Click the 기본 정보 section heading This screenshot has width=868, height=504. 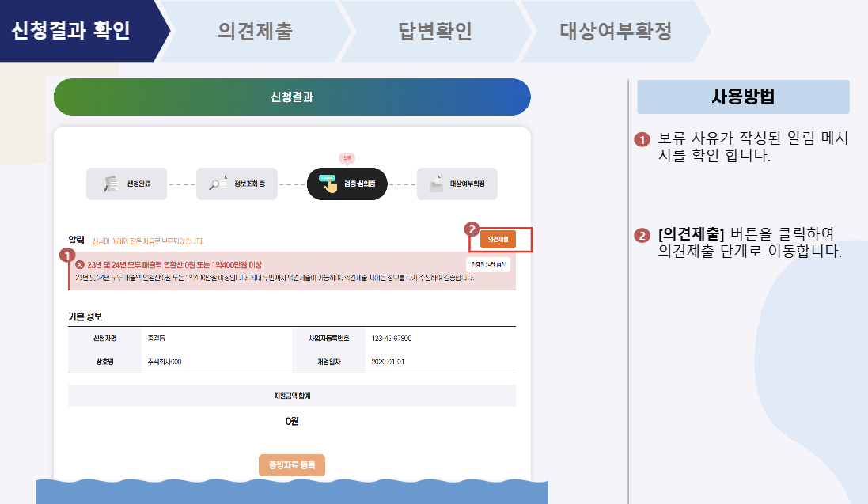pyautogui.click(x=85, y=316)
